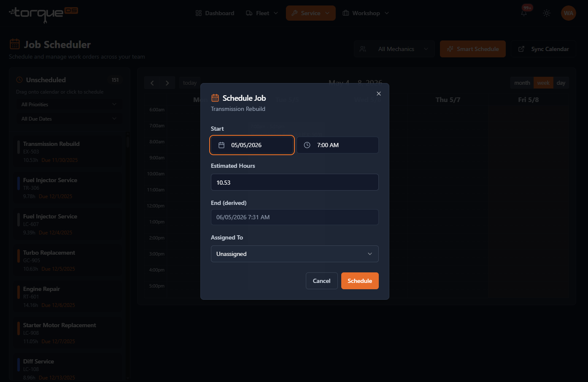Viewport: 588px width, 382px height.
Task: Go to the next week with the right arrow
Action: [167, 83]
